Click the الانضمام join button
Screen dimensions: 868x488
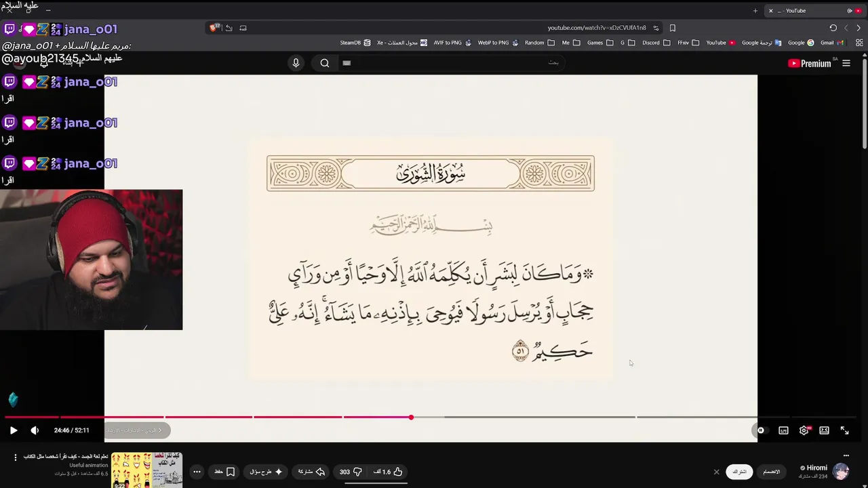[772, 472]
